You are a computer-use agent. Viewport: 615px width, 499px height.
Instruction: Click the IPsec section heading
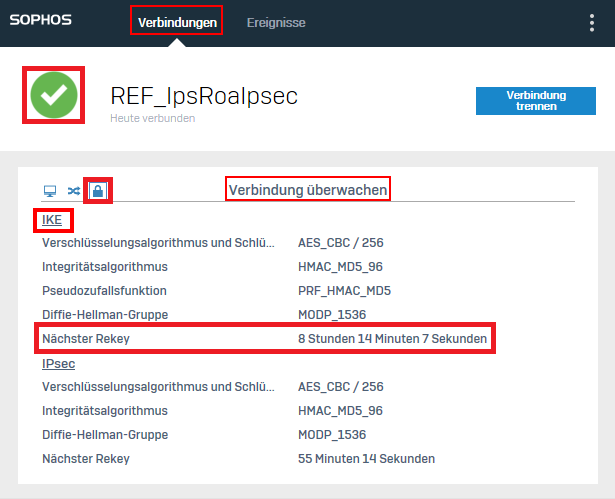pyautogui.click(x=58, y=364)
